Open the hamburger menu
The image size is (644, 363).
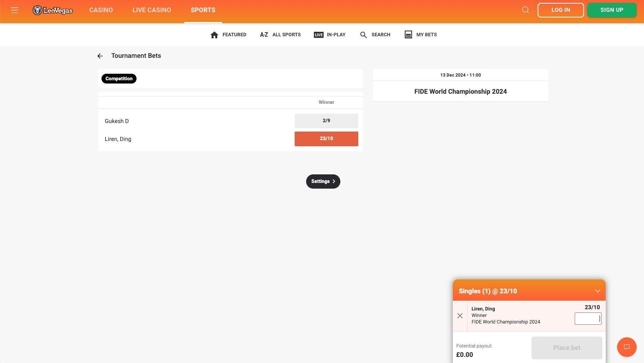coord(15,10)
